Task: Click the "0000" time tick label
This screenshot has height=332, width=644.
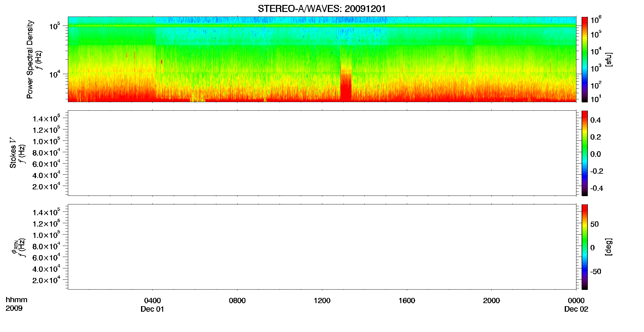Action: click(576, 301)
